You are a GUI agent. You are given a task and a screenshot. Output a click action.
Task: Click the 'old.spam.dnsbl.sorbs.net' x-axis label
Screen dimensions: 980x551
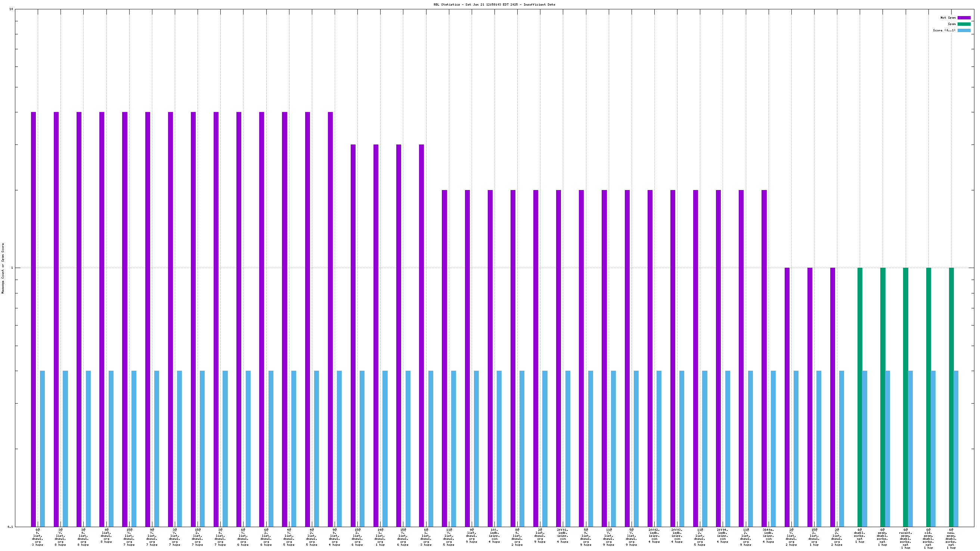(x=928, y=538)
